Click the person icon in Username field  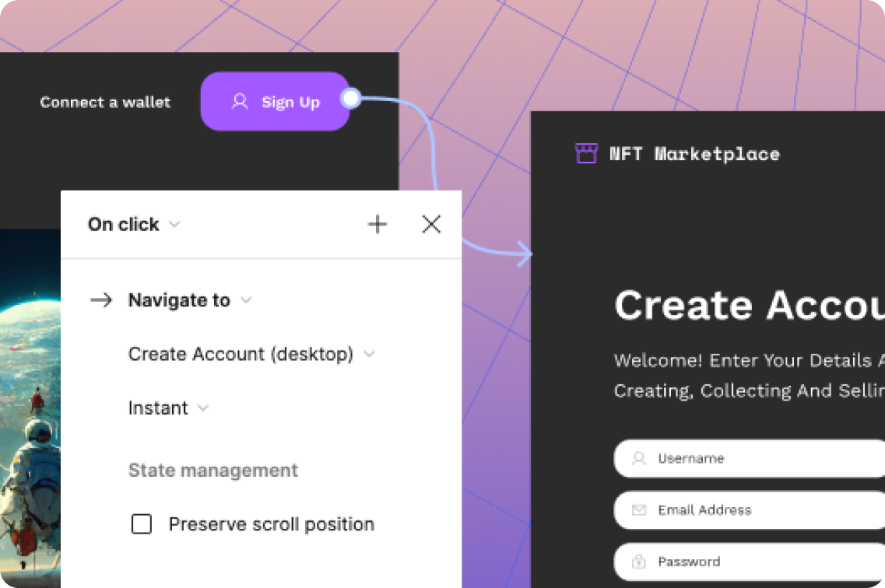coord(639,459)
